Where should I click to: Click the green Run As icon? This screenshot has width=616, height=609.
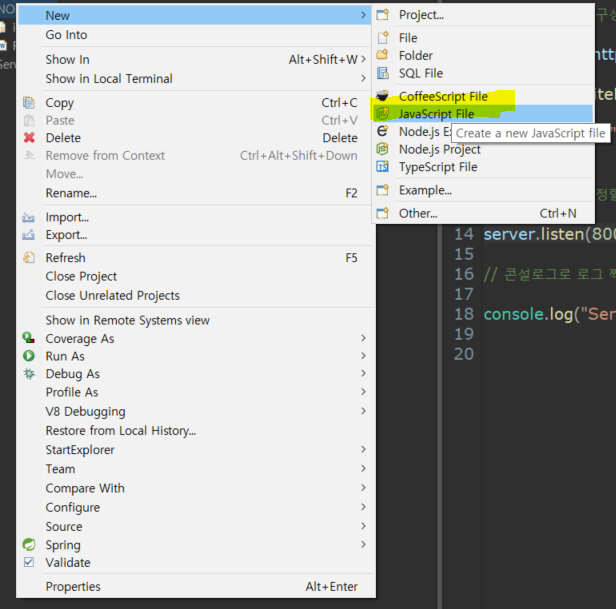[x=29, y=356]
